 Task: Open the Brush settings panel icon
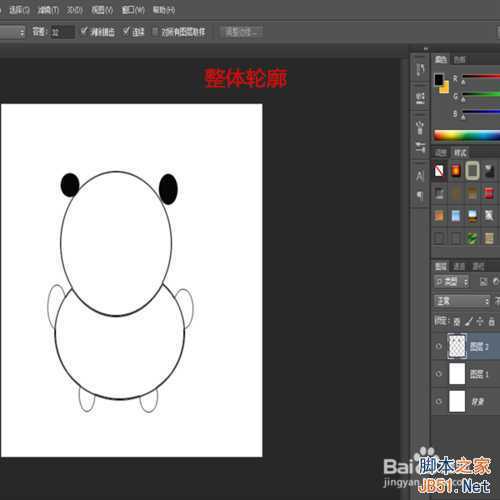pos(420,147)
